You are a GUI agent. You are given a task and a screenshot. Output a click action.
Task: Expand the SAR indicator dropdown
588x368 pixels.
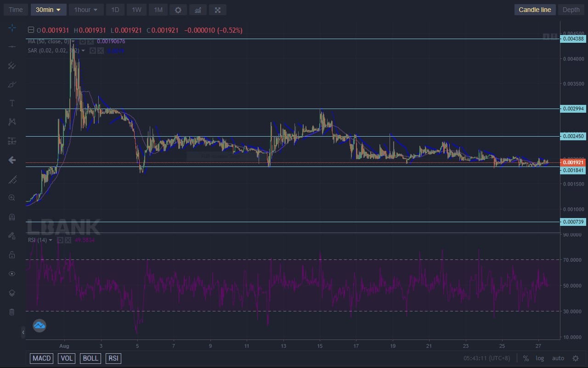pos(83,51)
